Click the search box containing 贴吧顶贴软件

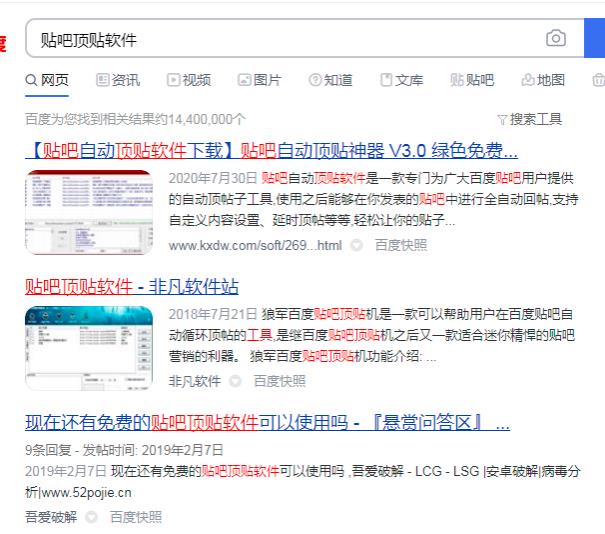tap(305, 38)
